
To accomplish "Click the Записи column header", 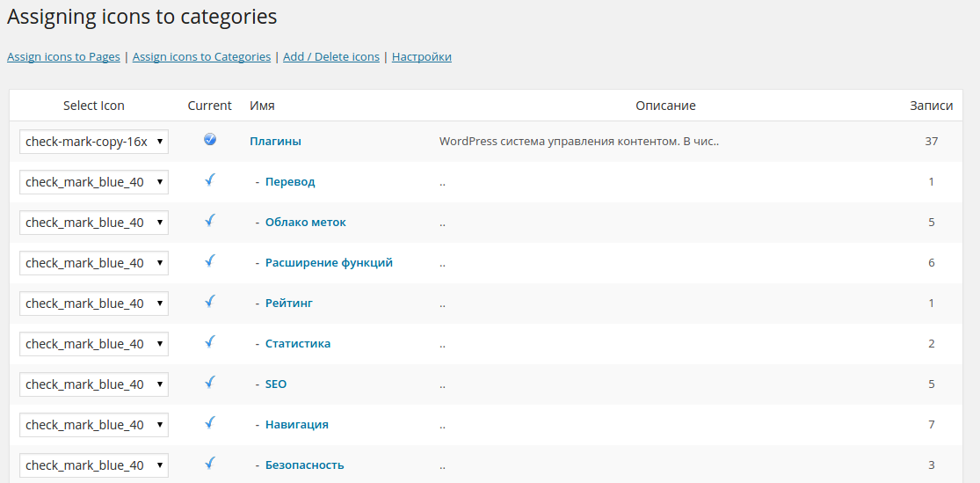I will (931, 106).
